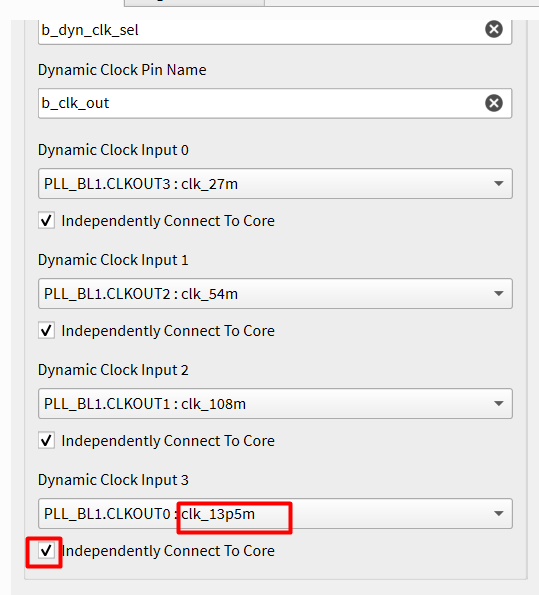Clear the b_clk_out pin name with X icon

[x=494, y=103]
